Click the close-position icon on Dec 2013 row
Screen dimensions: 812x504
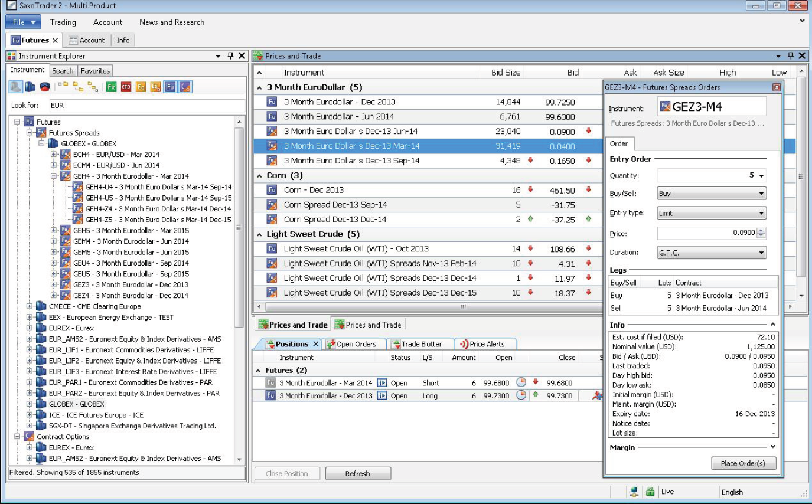598,395
